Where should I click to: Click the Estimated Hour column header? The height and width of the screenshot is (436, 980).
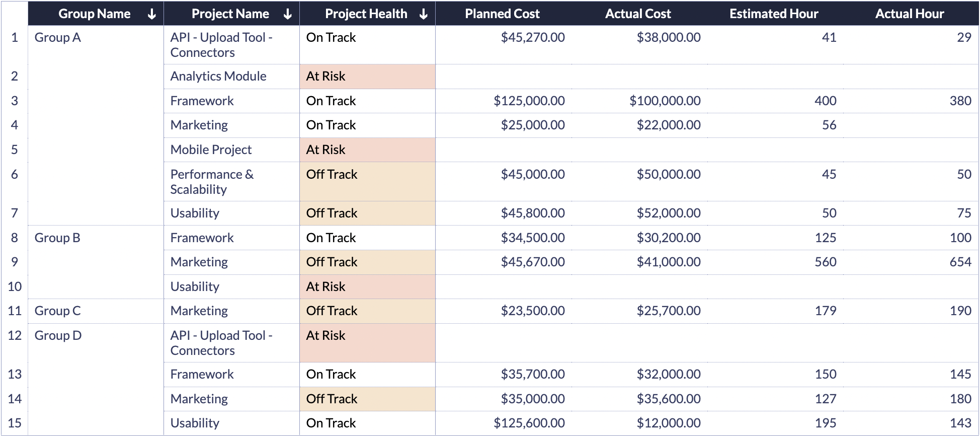click(774, 14)
